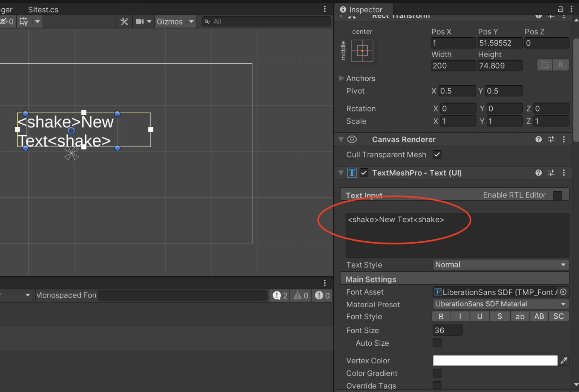Select the scene view tools icon (wrench)
The width and height of the screenshot is (579, 392).
click(124, 21)
